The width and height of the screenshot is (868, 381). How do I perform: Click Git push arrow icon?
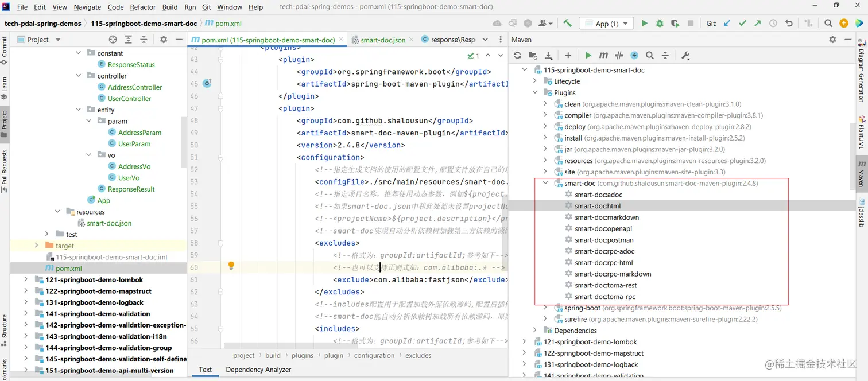click(x=758, y=24)
